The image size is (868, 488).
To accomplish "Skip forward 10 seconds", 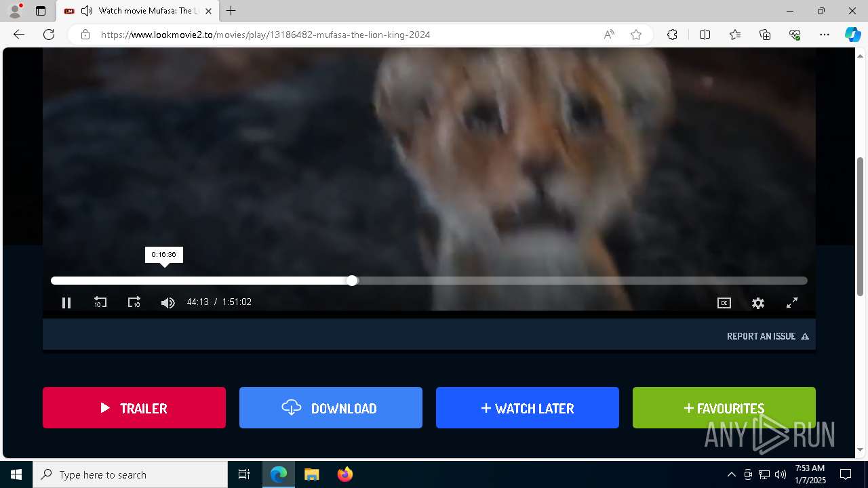I will click(134, 302).
